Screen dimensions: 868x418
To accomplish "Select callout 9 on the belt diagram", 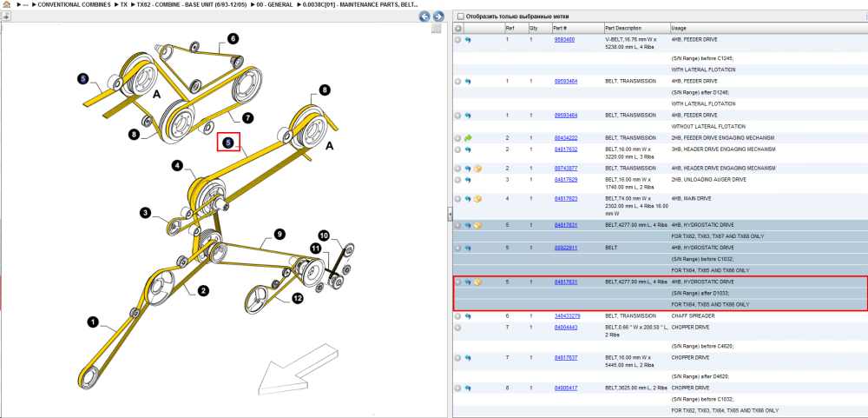I will [x=279, y=235].
